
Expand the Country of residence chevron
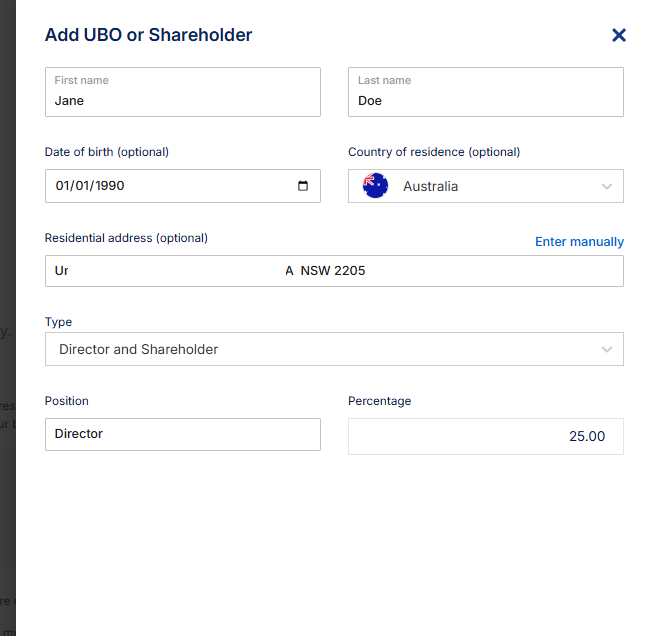606,186
